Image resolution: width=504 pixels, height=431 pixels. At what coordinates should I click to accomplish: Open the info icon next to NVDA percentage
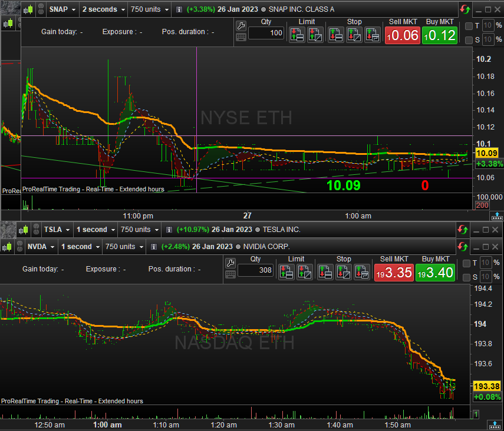coord(154,247)
